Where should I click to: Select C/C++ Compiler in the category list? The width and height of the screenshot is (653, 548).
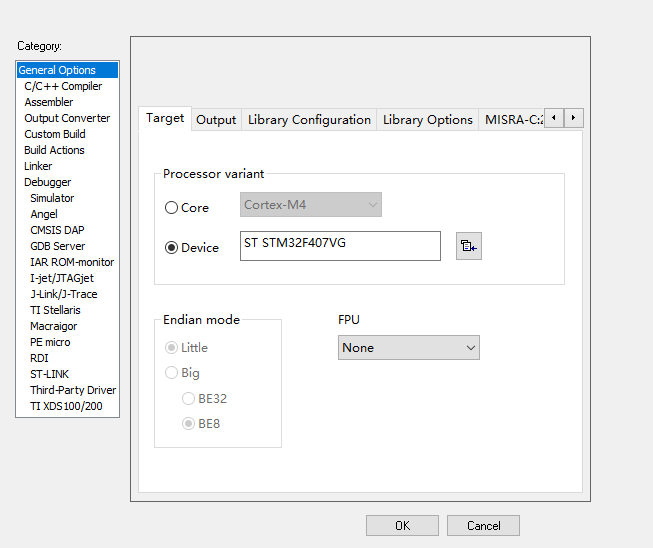[x=63, y=86]
